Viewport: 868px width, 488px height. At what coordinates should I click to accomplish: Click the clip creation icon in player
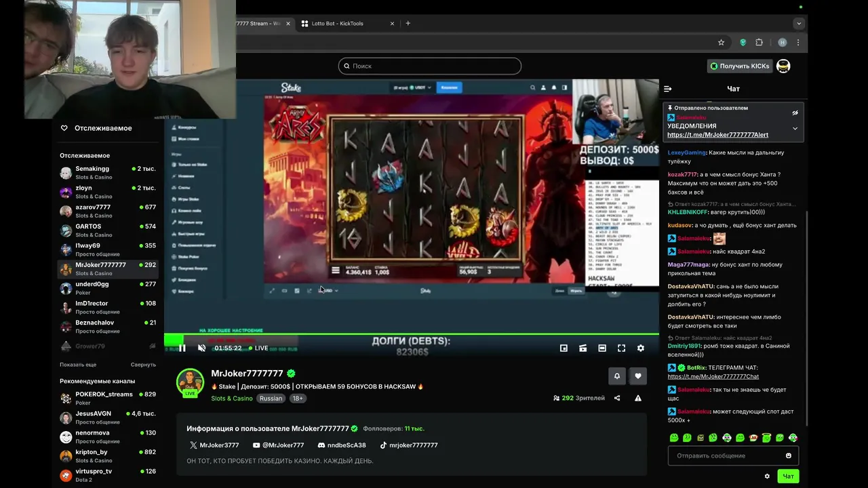(583, 348)
